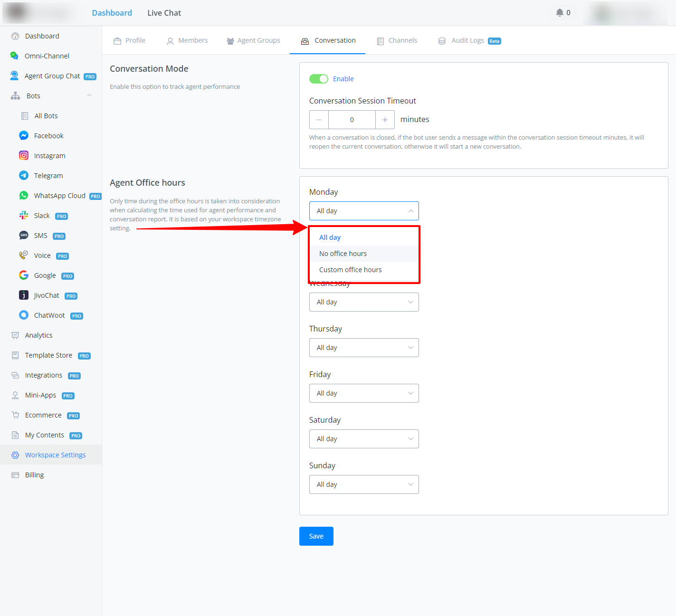Click the Instagram icon in Bots list

24,155
